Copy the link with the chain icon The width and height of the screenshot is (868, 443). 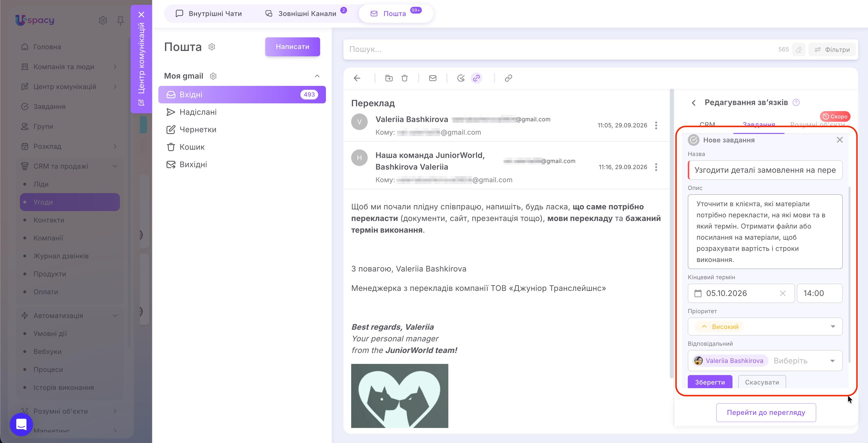(509, 78)
